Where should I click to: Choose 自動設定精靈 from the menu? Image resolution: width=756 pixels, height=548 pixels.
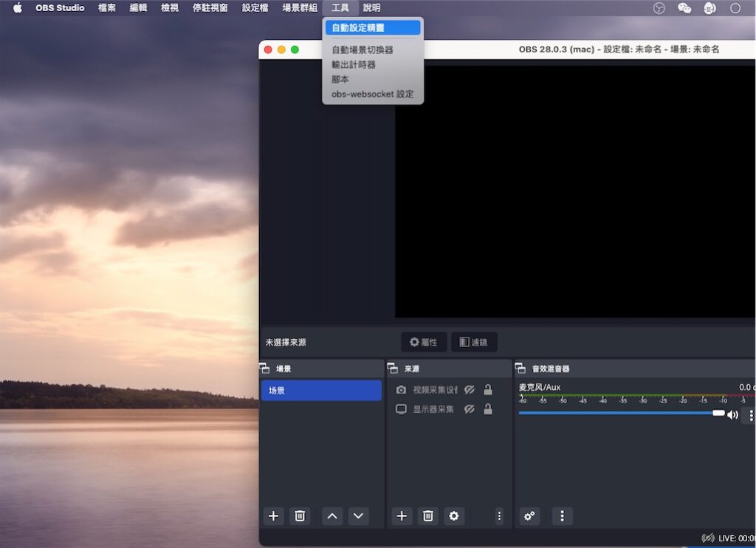(x=373, y=28)
